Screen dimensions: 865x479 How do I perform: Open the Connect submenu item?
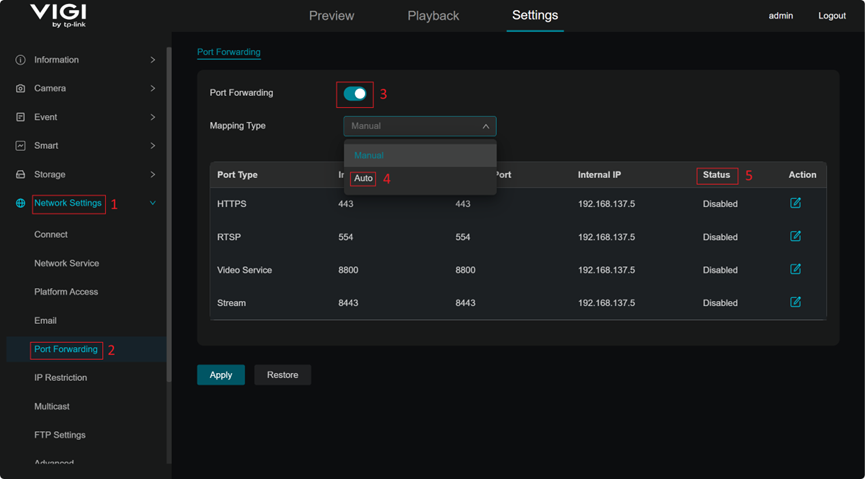[51, 235]
